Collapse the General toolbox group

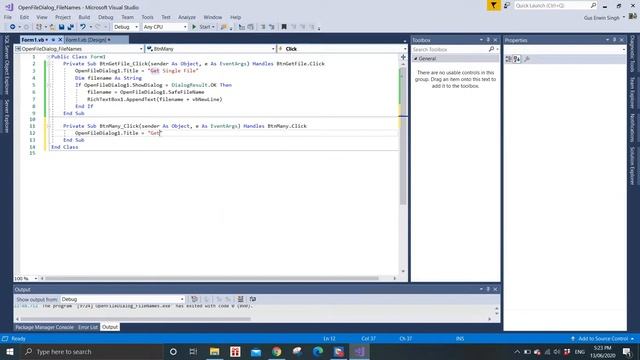416,59
